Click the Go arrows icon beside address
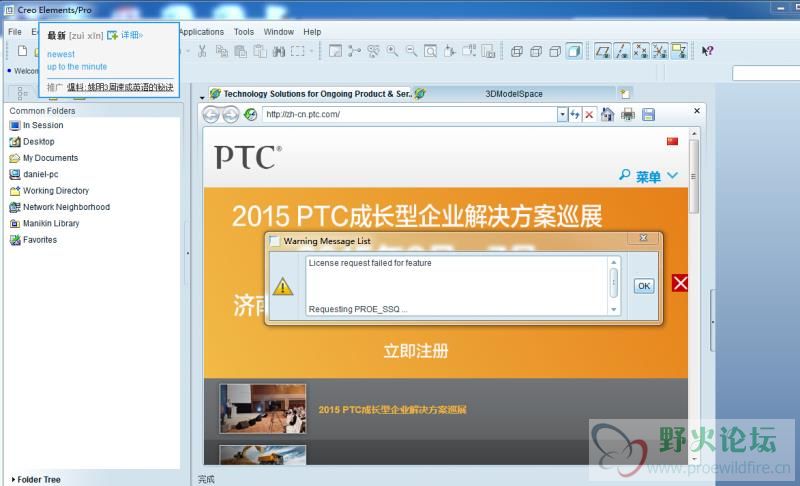The image size is (800, 486). (x=575, y=114)
